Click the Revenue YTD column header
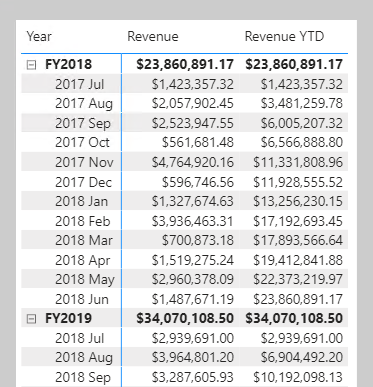Screen dimensions: 373x387 click(284, 36)
